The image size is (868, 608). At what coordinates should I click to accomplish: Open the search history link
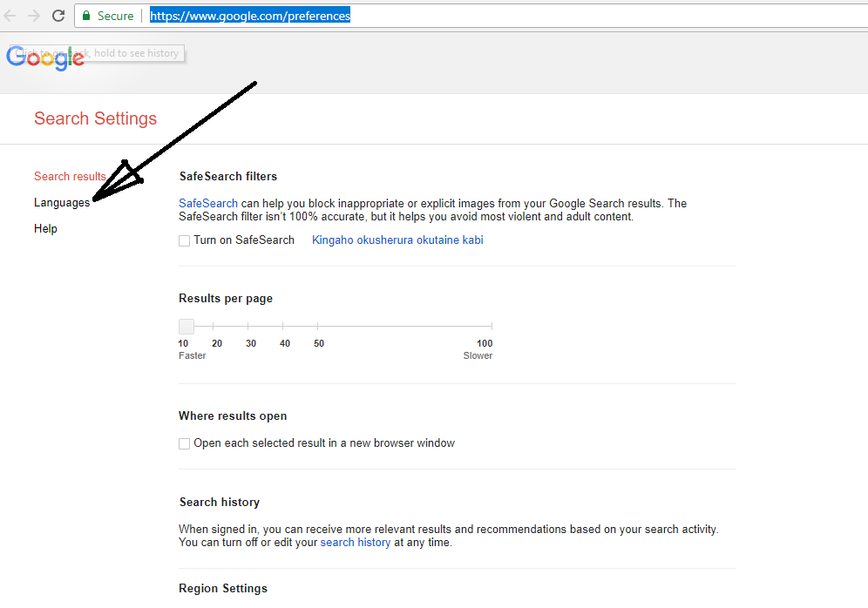pyautogui.click(x=356, y=542)
